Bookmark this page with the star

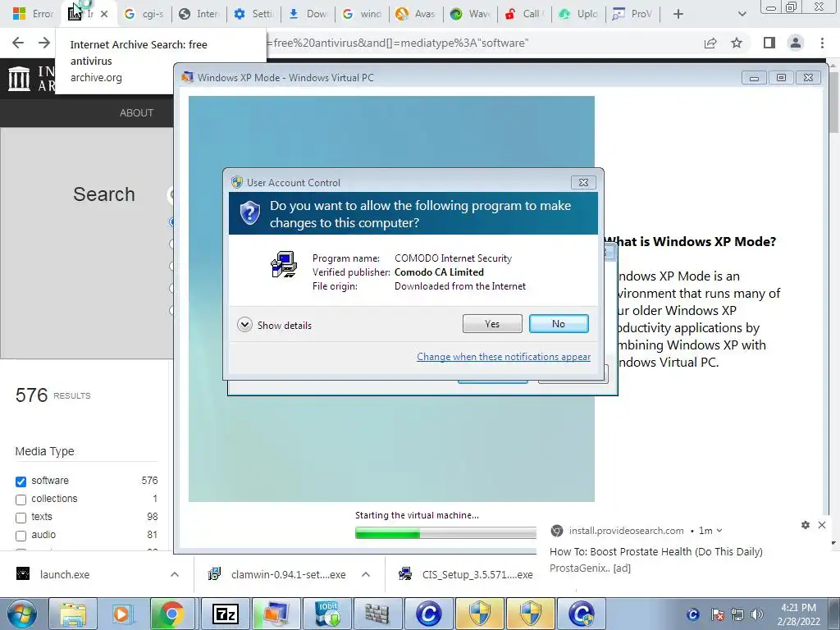click(x=737, y=43)
